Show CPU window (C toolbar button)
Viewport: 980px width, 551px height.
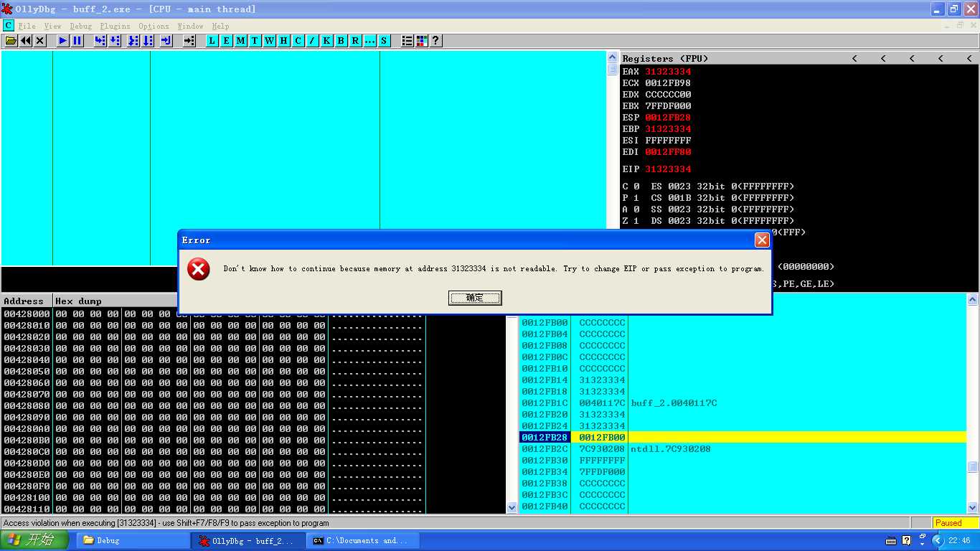298,41
